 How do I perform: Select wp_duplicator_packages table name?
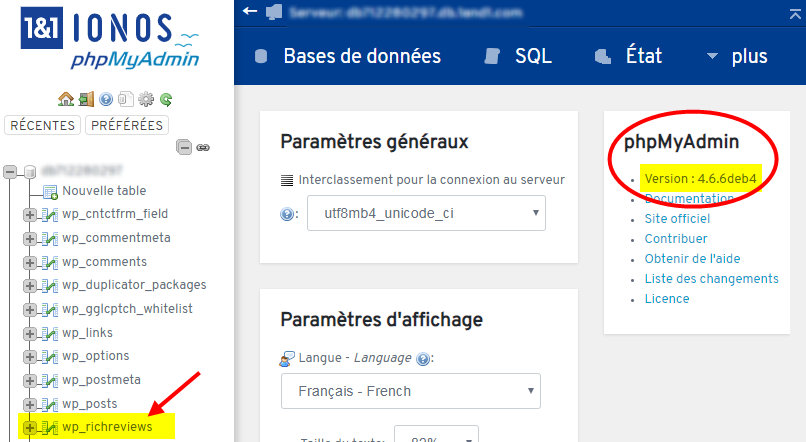(134, 285)
